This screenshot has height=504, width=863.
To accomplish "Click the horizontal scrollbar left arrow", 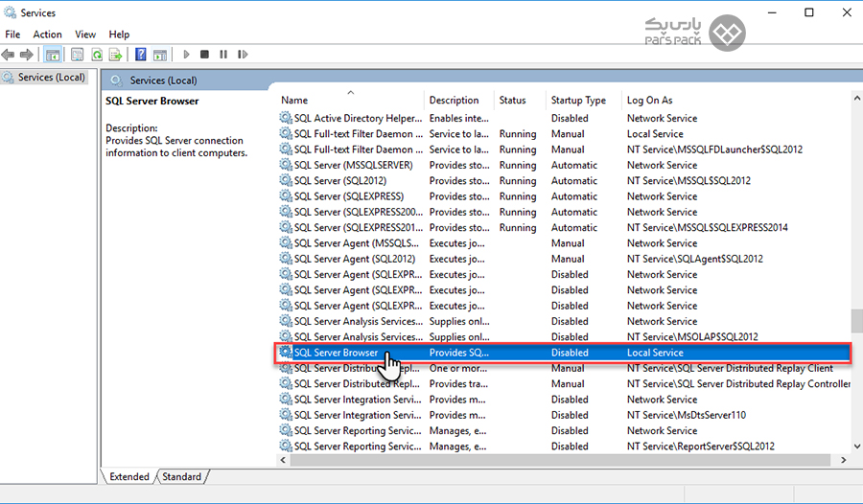I will click(284, 460).
